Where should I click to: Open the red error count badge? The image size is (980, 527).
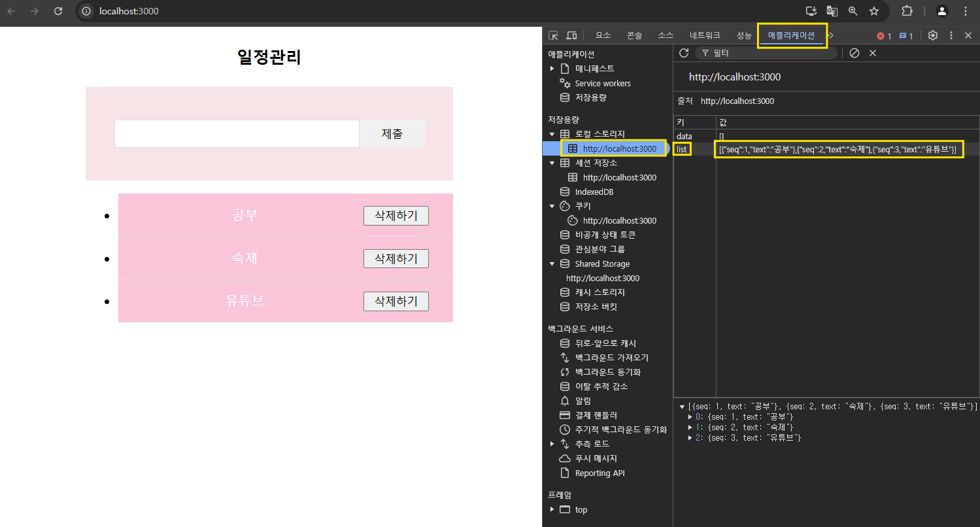pos(884,36)
